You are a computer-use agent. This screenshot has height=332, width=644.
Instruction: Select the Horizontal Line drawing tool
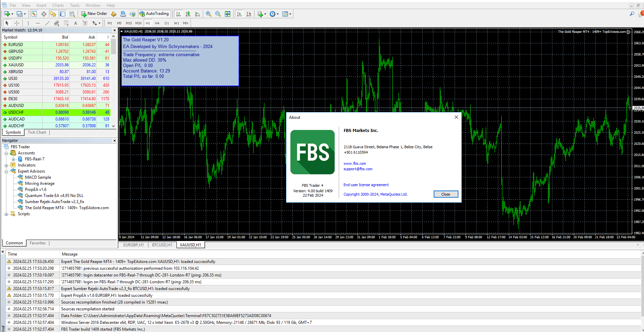(38, 23)
